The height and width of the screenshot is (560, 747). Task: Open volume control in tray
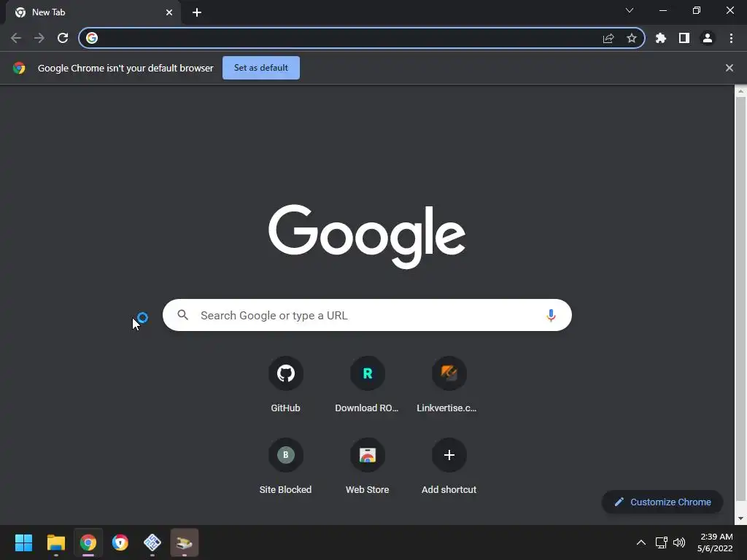tap(679, 542)
